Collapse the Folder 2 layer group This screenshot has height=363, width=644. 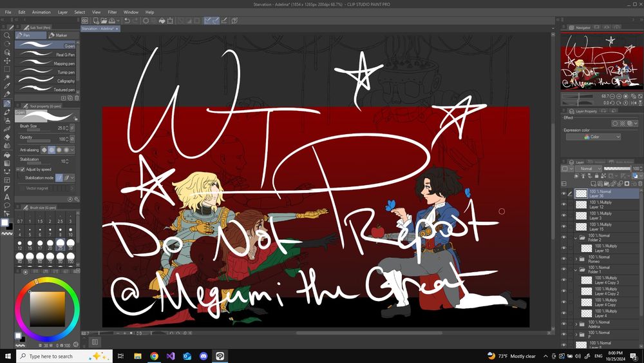pos(576,237)
